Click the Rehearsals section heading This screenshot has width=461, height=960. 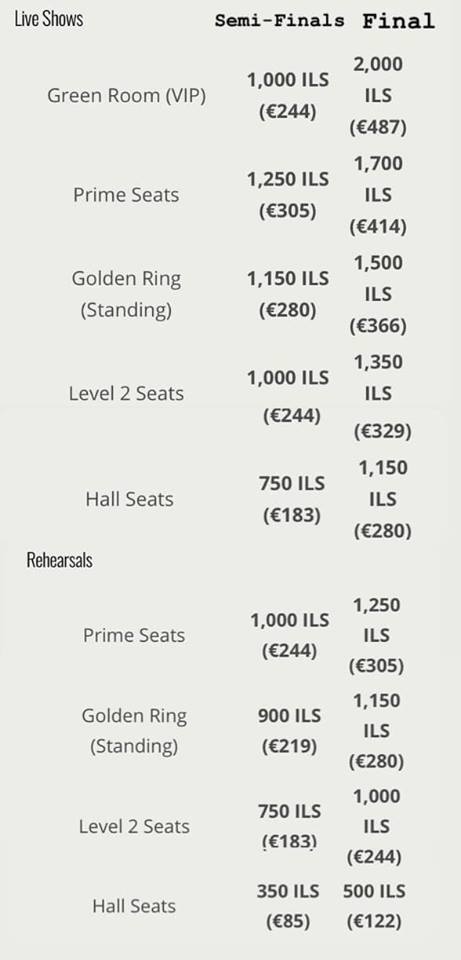(59, 560)
